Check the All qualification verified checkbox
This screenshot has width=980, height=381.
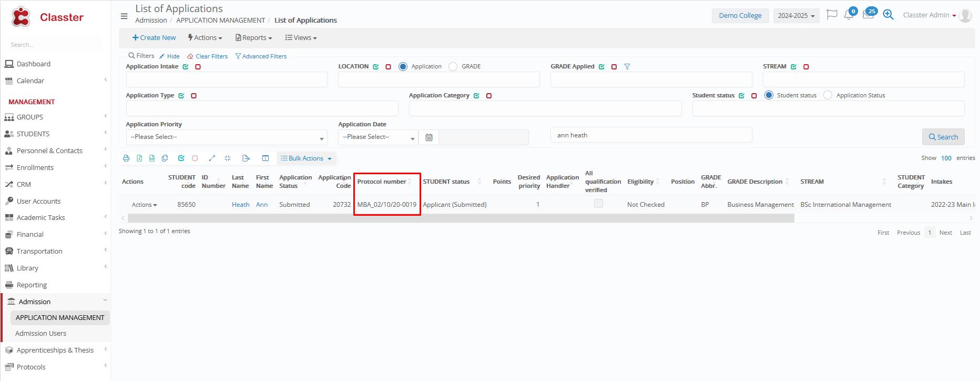[x=598, y=204]
